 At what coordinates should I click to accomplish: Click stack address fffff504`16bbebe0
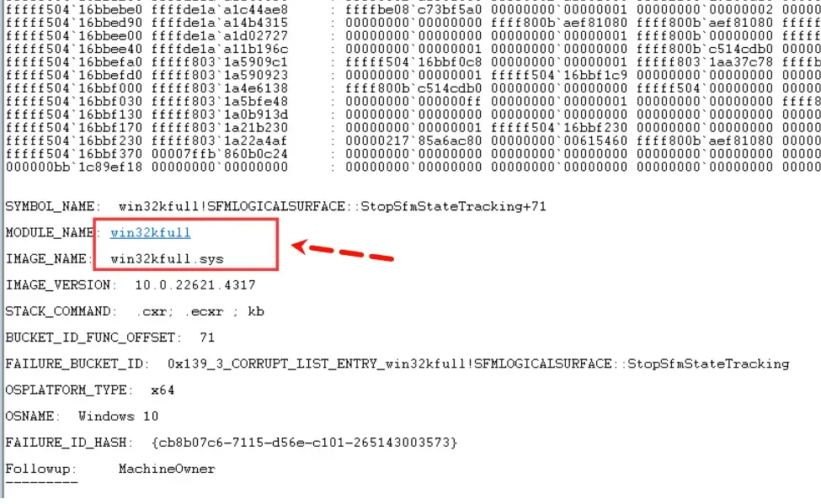coord(74,9)
